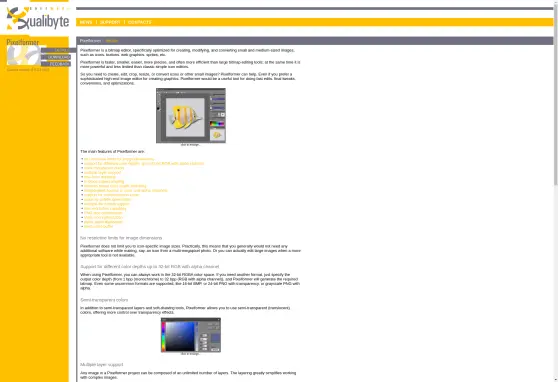Enlarge the color picker screenshot
Screen dimensions: 558x382
coord(191,335)
